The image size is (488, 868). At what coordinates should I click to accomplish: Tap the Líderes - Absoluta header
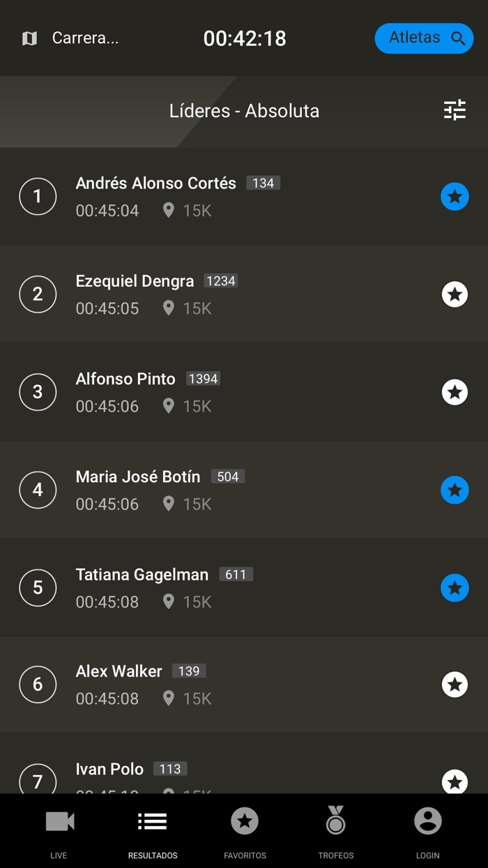[244, 111]
